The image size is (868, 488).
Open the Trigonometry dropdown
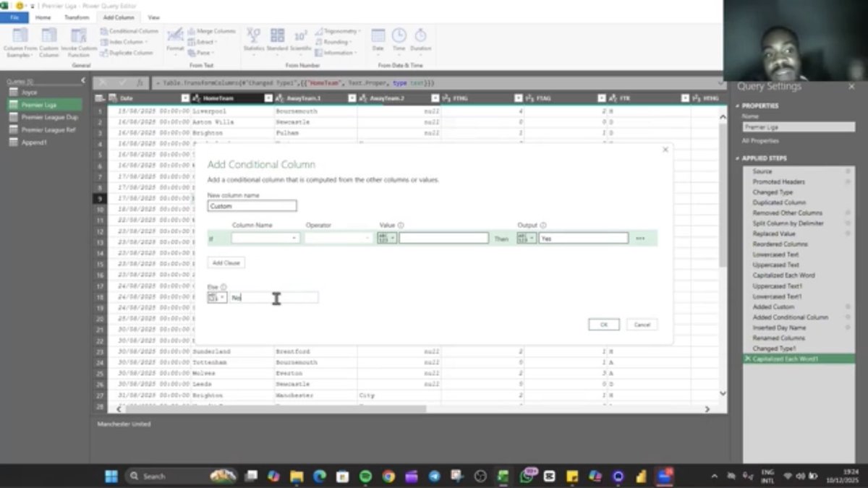[337, 31]
